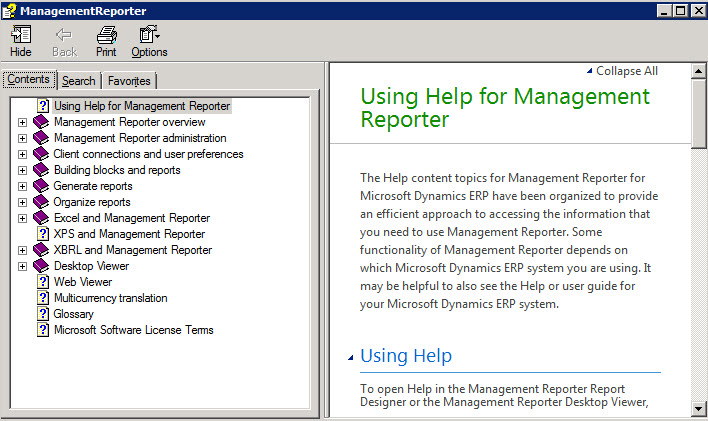Select Client connections and user preferences item

tap(148, 154)
